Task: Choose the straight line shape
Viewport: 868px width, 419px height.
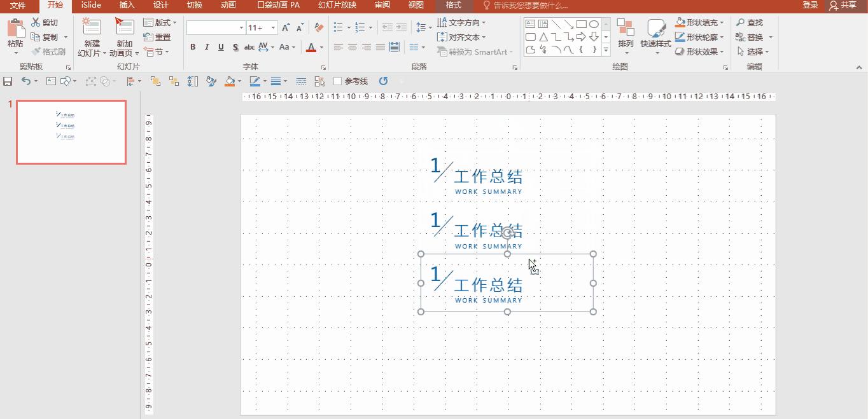Action: (556, 24)
